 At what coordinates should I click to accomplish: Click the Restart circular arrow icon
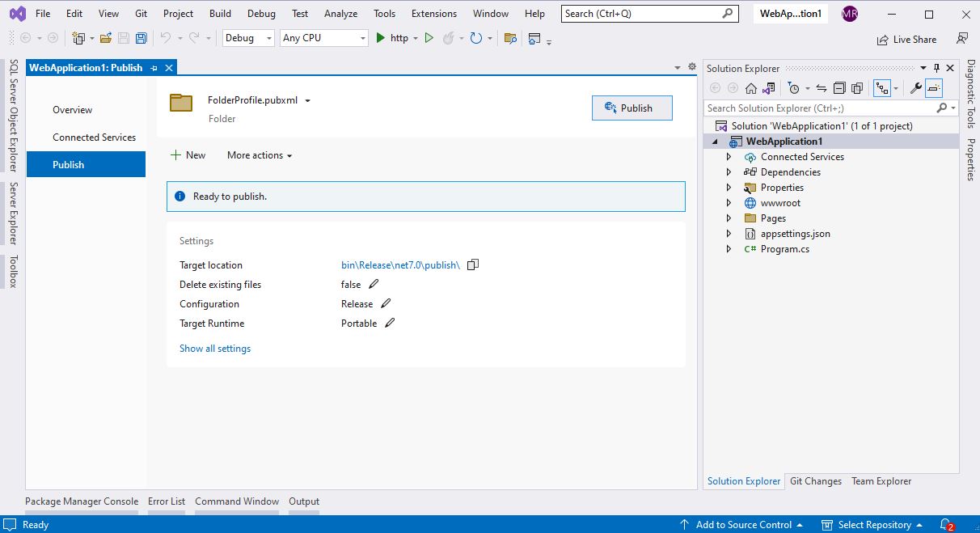pos(476,38)
